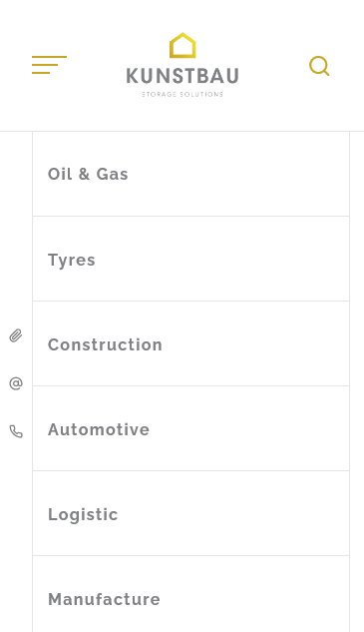Click the magnifier search icon
Viewport: 364px width, 632px height.
tap(319, 66)
